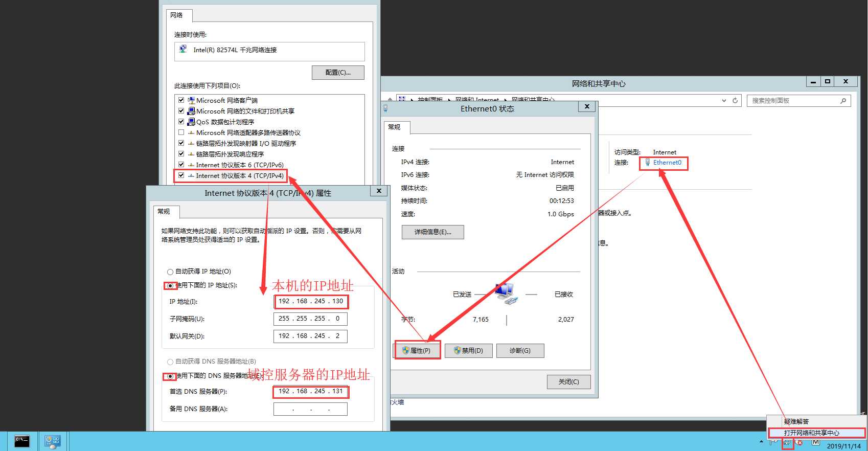Toggle TCP/IPv6 checkbox

click(181, 165)
